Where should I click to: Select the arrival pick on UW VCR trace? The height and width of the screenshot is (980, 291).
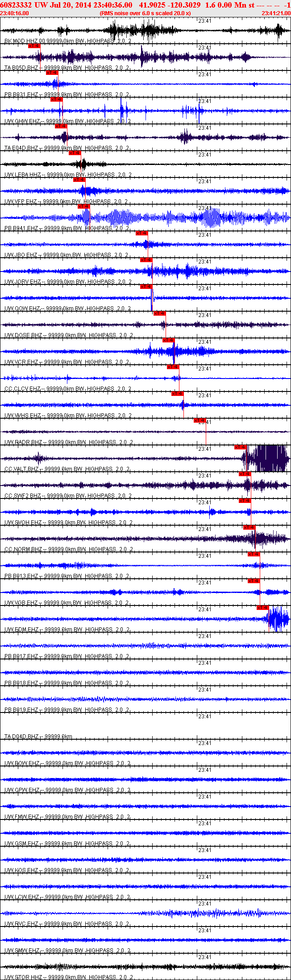[168, 340]
